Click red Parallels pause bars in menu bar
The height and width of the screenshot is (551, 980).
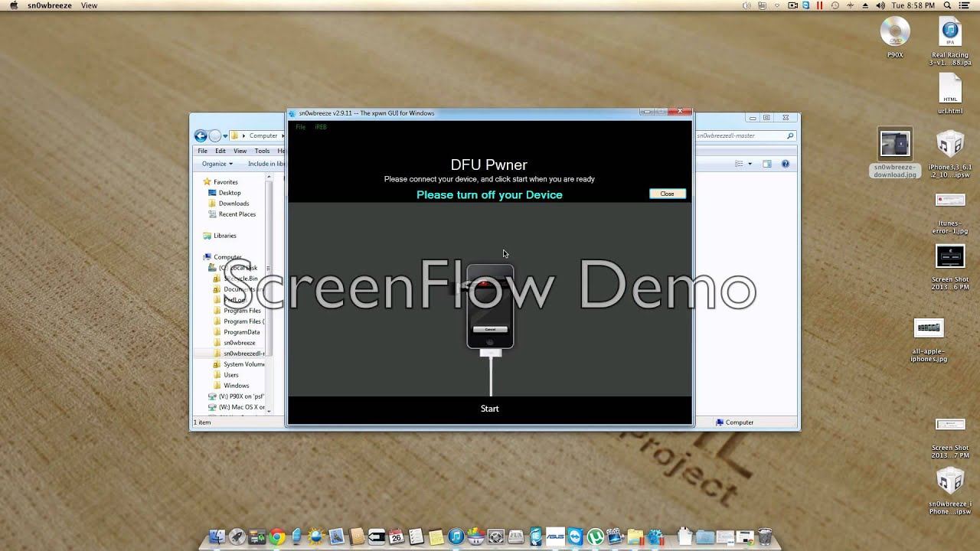coord(819,5)
